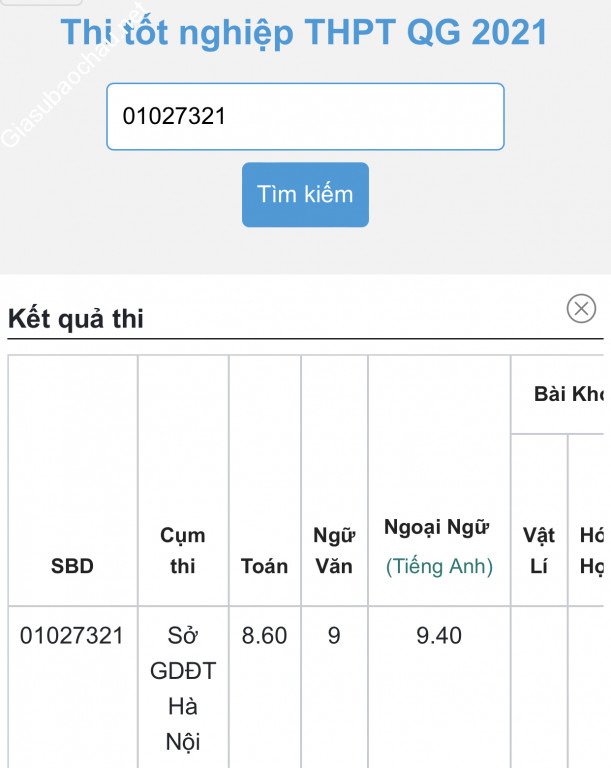Click the Tiếng Anh language label
The height and width of the screenshot is (768, 611).
[439, 566]
